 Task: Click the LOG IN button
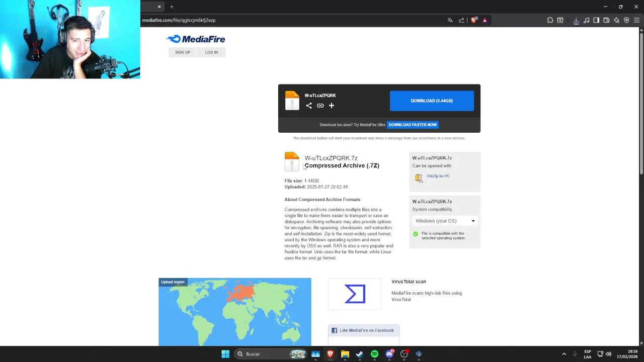[x=211, y=52]
